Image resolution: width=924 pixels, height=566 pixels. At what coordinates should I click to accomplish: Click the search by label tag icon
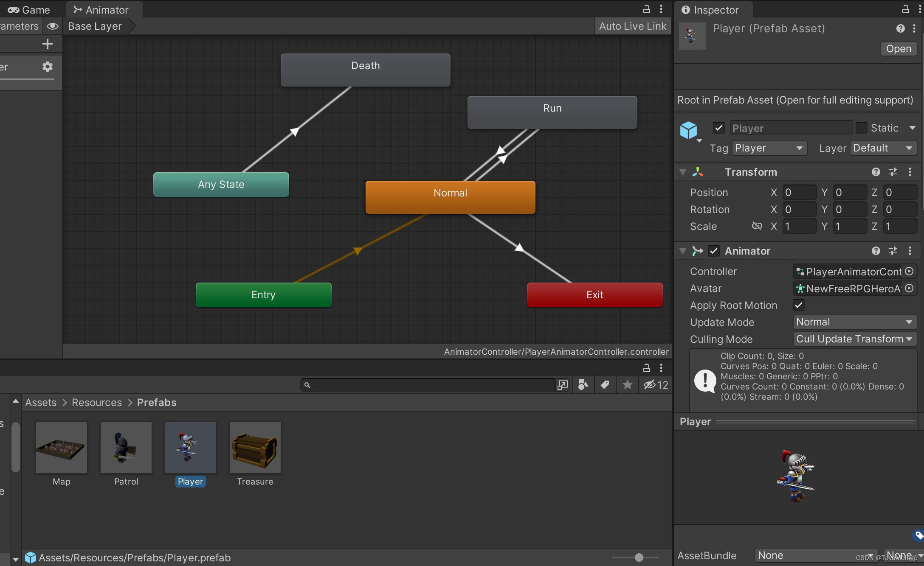[605, 385]
